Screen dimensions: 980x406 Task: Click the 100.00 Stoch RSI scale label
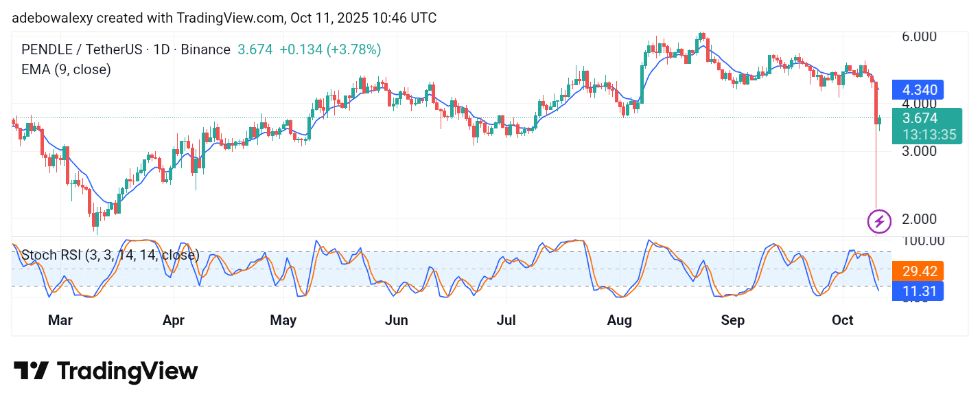[923, 240]
